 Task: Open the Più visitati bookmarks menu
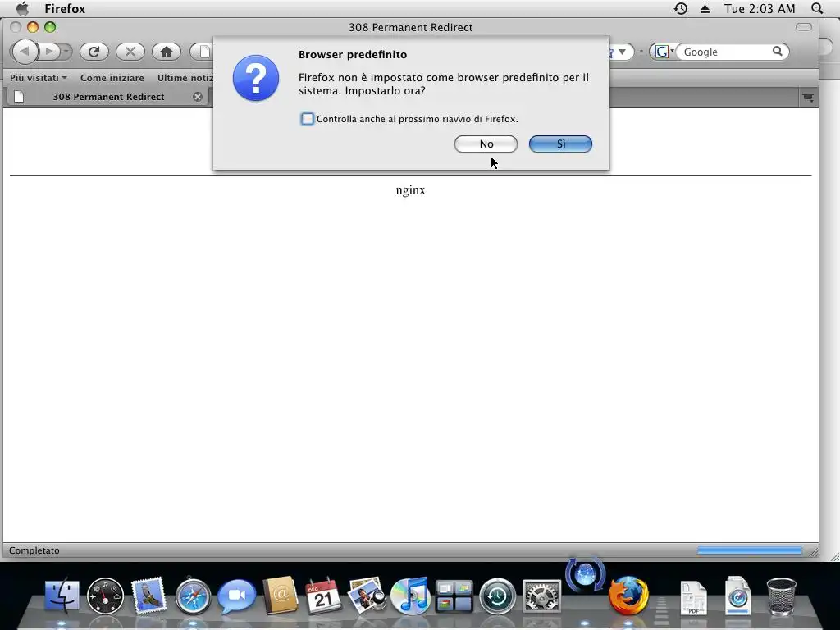click(38, 78)
